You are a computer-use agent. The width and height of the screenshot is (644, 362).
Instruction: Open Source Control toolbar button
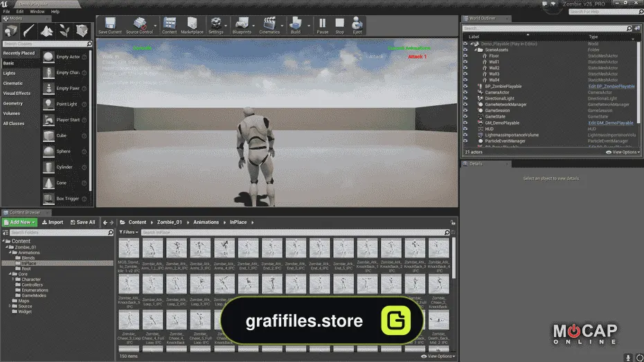tap(139, 26)
